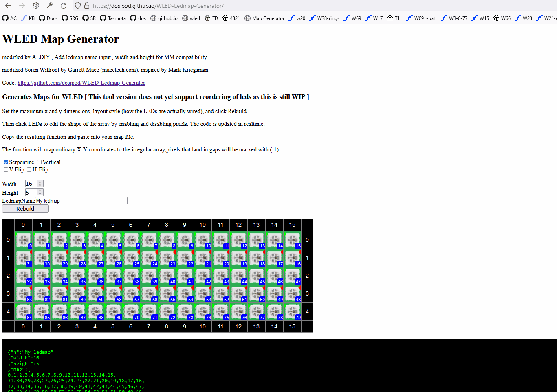Toggle LED pixel numbered 15
Viewport: 557px width, 392px height.
pos(293,240)
